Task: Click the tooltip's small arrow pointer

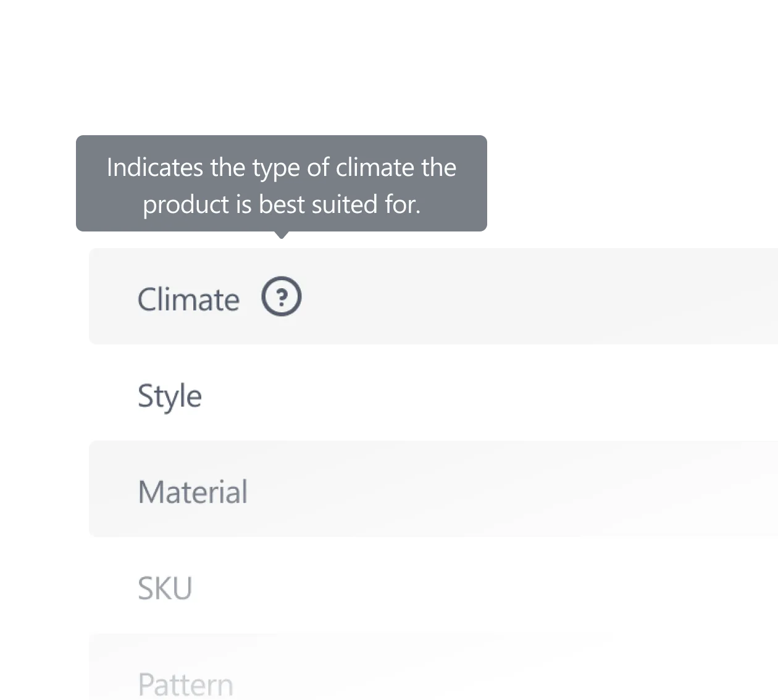Action: pyautogui.click(x=282, y=236)
